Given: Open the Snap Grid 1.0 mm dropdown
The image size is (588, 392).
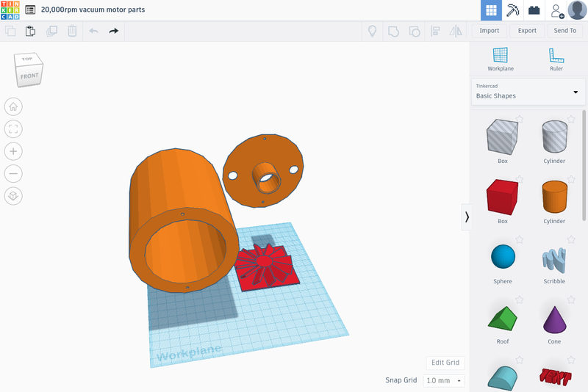Looking at the screenshot, I should tap(445, 380).
